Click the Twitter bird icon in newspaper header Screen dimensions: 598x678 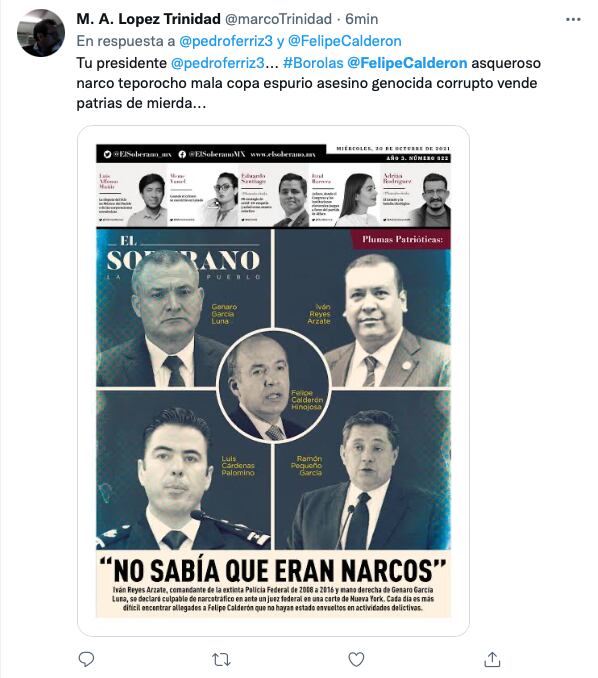point(107,154)
